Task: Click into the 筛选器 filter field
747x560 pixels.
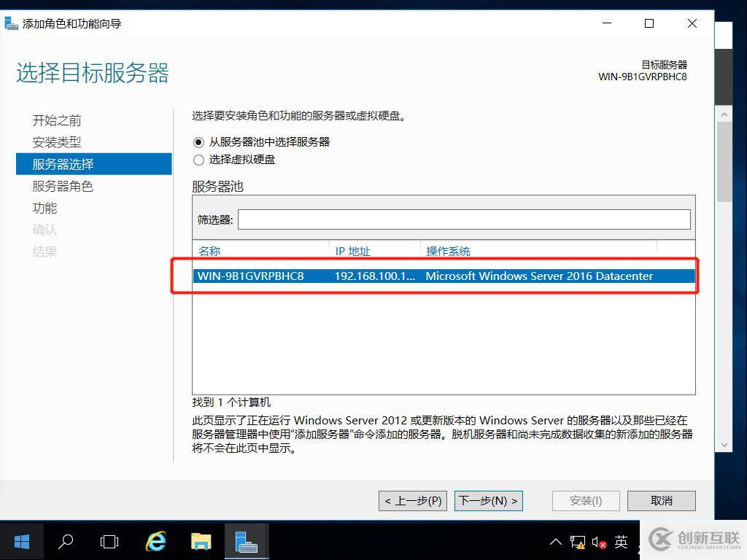Action: 464,219
